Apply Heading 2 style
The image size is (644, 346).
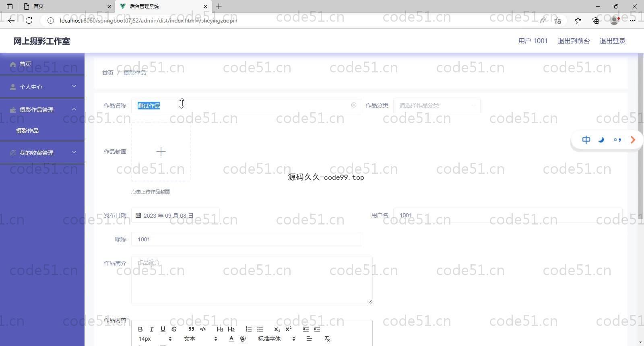coord(231,329)
